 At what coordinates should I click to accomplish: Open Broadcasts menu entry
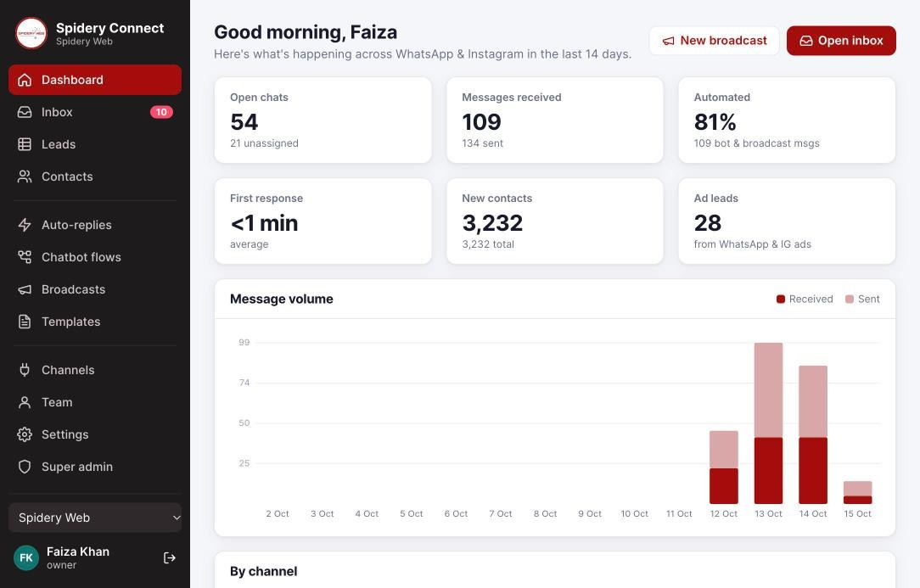tap(95, 289)
